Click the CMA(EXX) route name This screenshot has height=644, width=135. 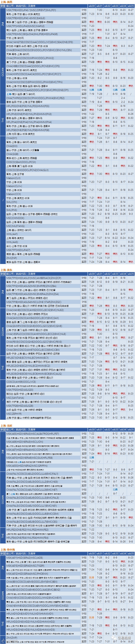point(12,146)
